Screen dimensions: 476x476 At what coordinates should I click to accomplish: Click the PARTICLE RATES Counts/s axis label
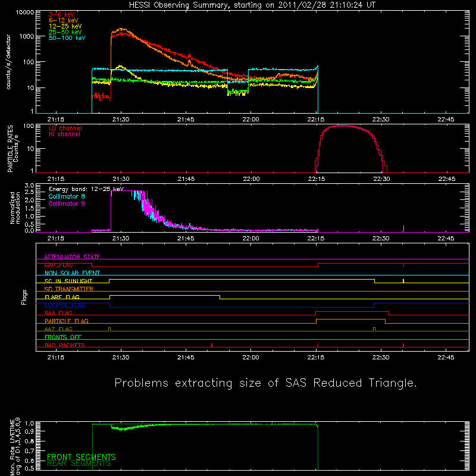coord(13,149)
